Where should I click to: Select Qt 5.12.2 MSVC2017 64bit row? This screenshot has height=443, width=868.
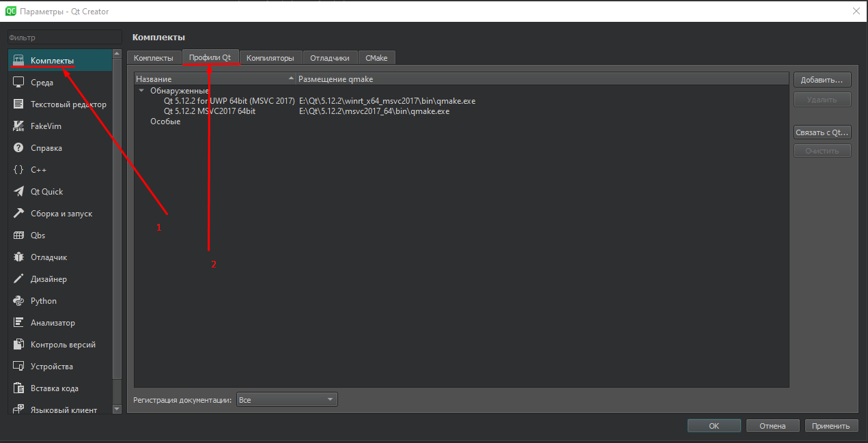tap(461, 111)
